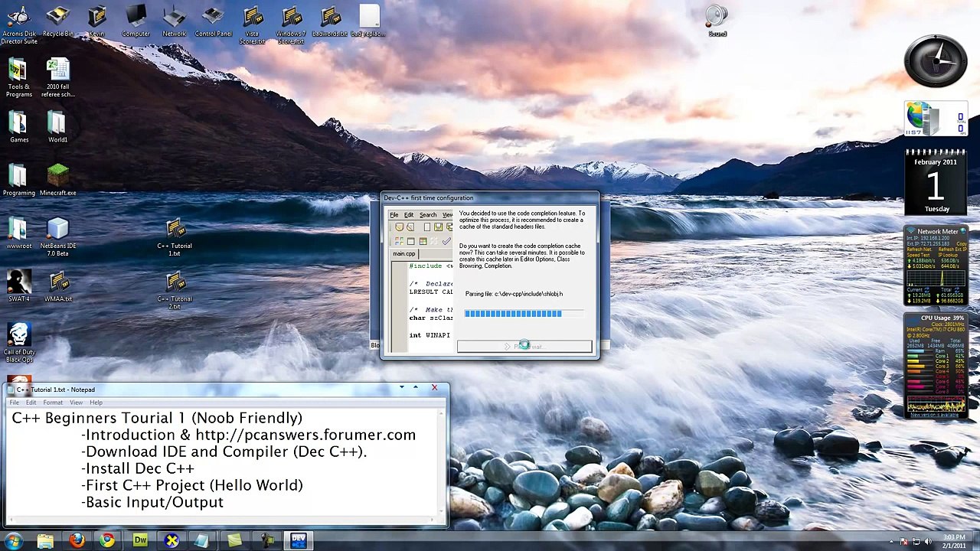Image resolution: width=980 pixels, height=551 pixels.
Task: Click the 'Parsing file' status text in dialog
Action: [514, 294]
